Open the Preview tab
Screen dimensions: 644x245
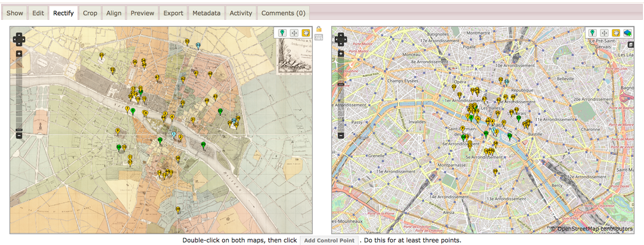point(142,13)
